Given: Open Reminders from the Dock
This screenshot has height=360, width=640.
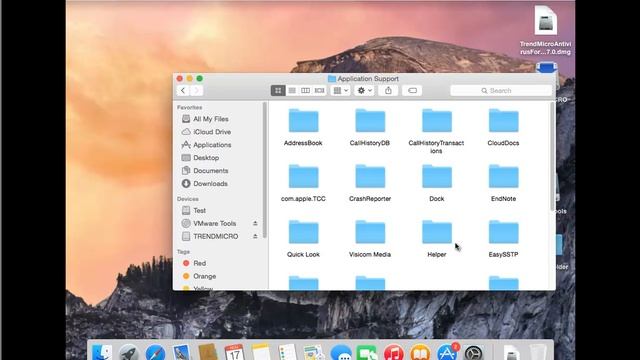Looking at the screenshot, I should [287, 352].
